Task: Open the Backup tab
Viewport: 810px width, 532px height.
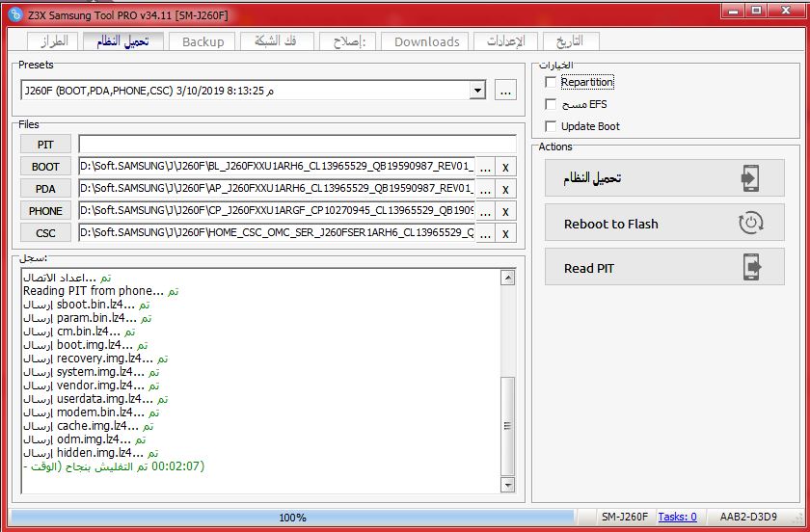Action: click(202, 41)
